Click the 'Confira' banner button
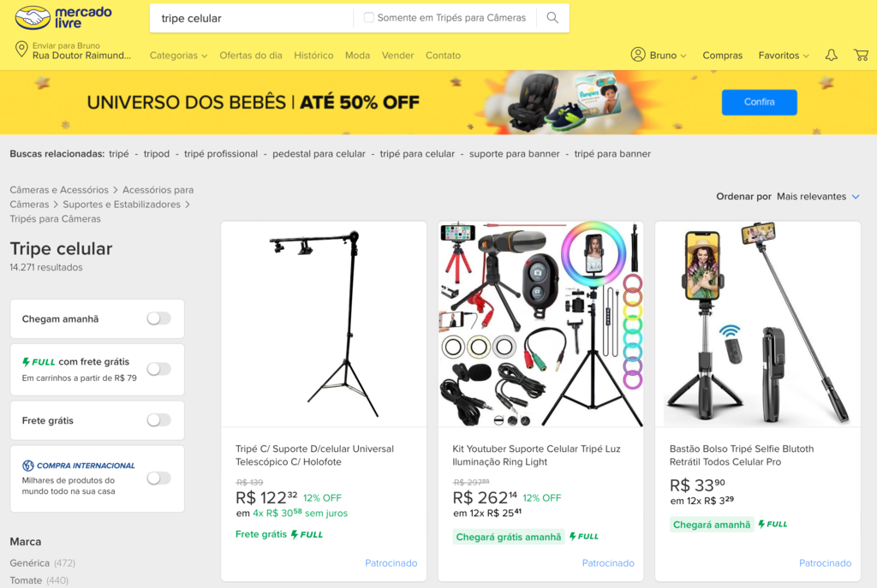 (759, 102)
